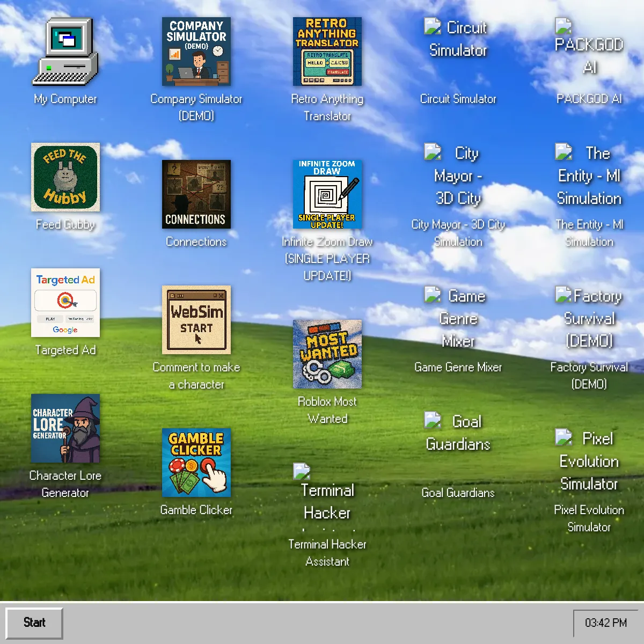Click the "Connections" caption below its icon
The image size is (644, 644).
click(x=196, y=242)
